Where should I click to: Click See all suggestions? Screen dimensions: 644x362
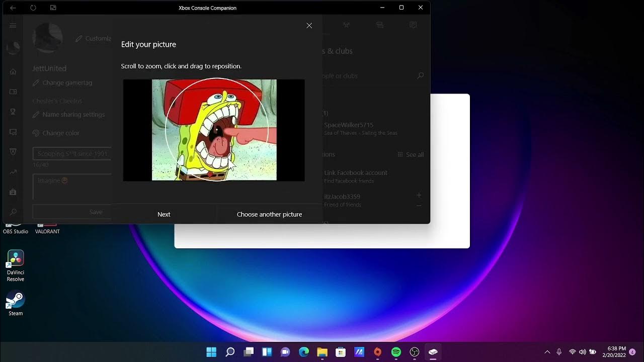[x=411, y=155]
